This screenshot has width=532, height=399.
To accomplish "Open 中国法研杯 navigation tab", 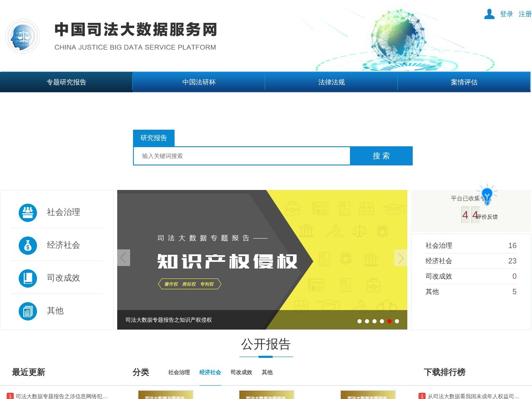I will (199, 82).
